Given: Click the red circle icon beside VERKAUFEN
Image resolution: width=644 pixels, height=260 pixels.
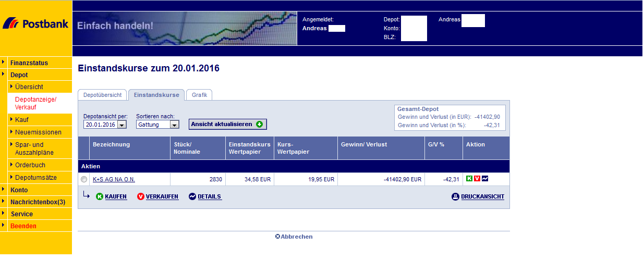Looking at the screenshot, I should 141,196.
